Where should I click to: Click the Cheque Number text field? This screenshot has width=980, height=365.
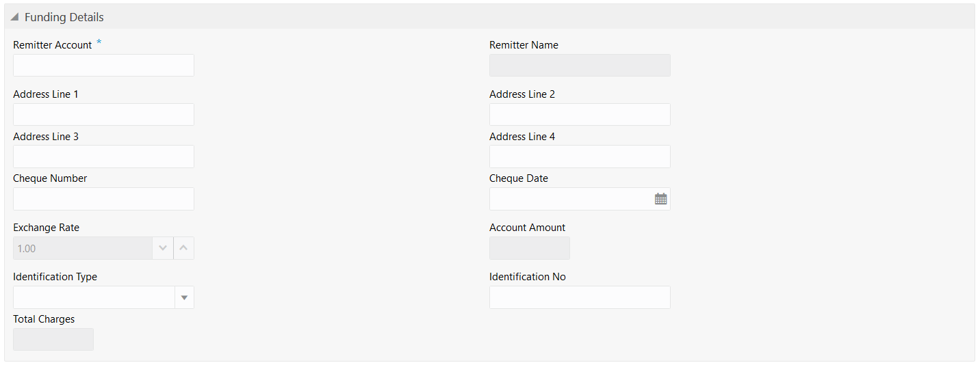point(103,199)
